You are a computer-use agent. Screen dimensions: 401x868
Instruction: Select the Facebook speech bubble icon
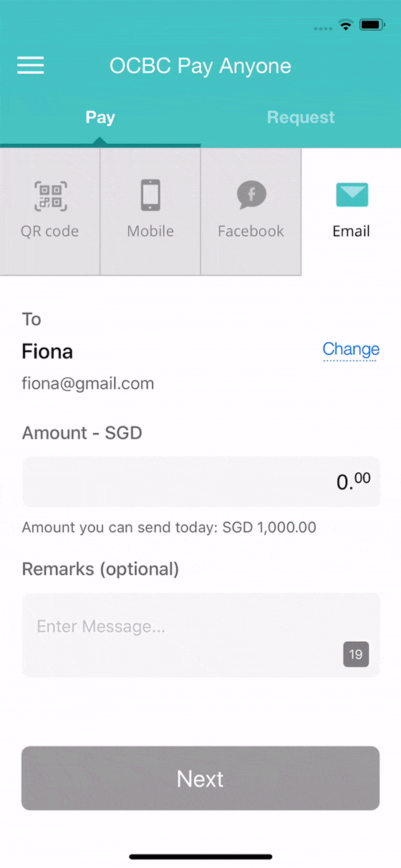[x=251, y=195]
